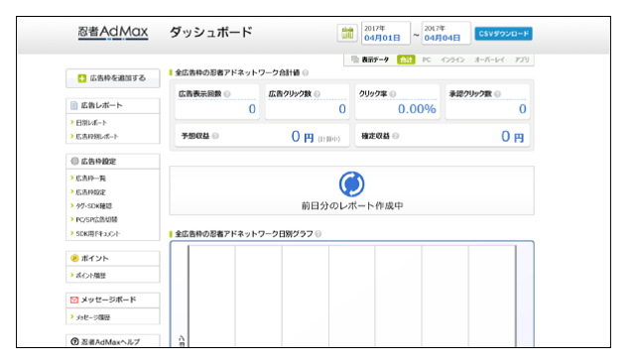
Task: Switch to the オーバーレイ display data tab
Action: click(x=489, y=60)
